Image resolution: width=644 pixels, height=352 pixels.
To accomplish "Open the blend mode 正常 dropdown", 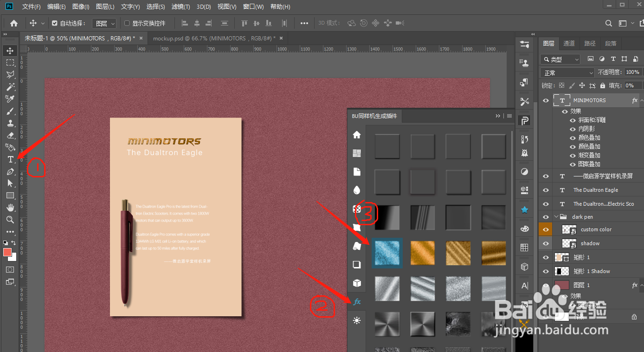I will point(567,73).
